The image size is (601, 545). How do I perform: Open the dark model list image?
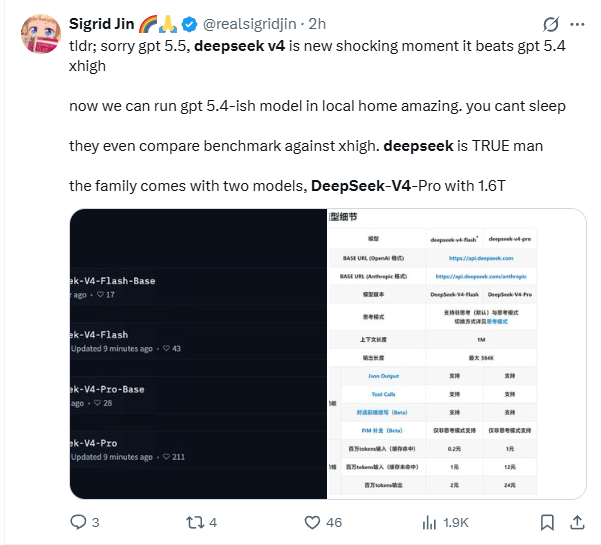pos(198,353)
